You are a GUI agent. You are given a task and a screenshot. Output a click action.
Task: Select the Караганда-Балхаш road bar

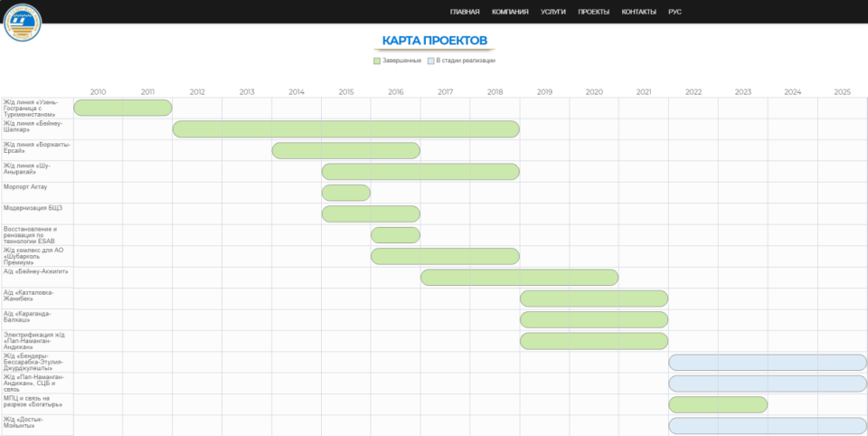click(594, 319)
